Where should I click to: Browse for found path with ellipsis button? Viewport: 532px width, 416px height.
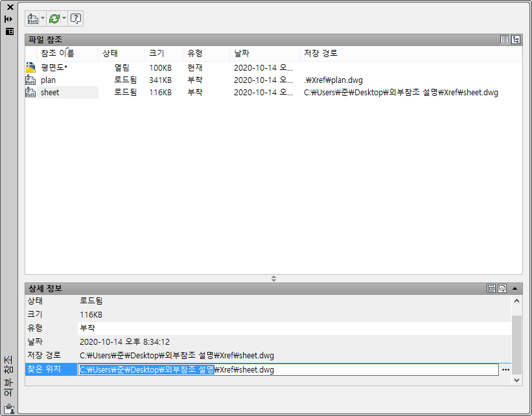click(505, 369)
